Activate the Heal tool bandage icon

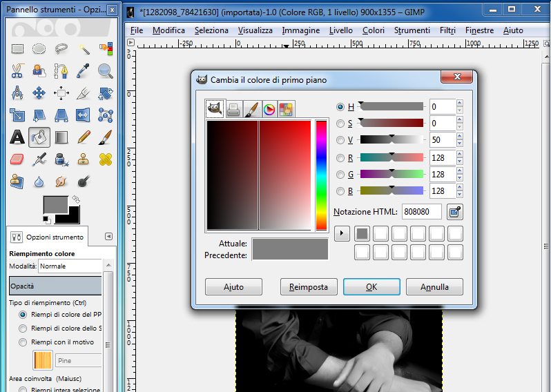[x=105, y=159]
